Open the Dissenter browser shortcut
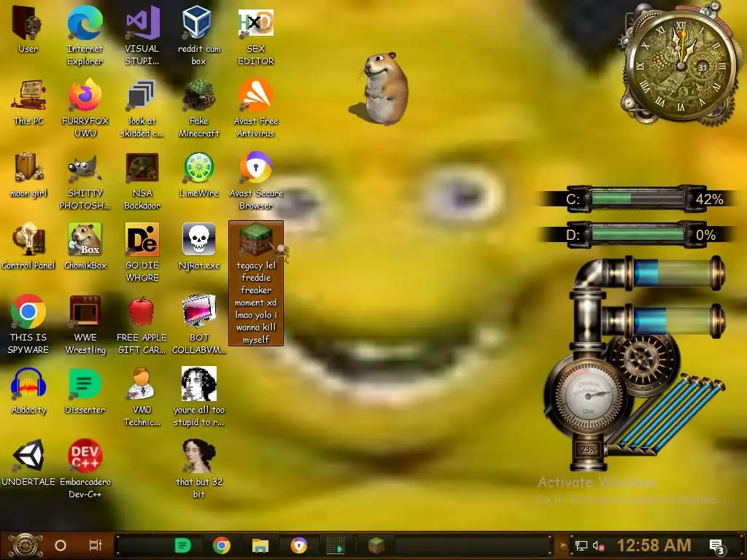Viewport: 747px width, 560px height. [85, 392]
